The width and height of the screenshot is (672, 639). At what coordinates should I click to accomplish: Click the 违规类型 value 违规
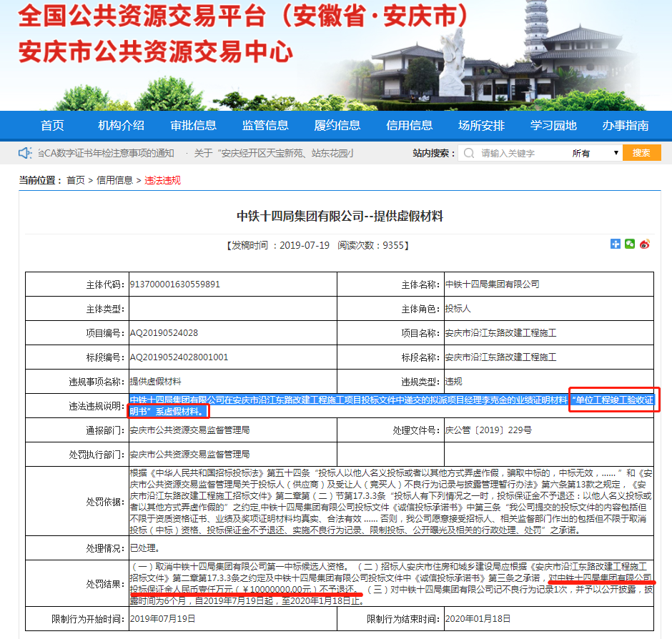coord(453,382)
